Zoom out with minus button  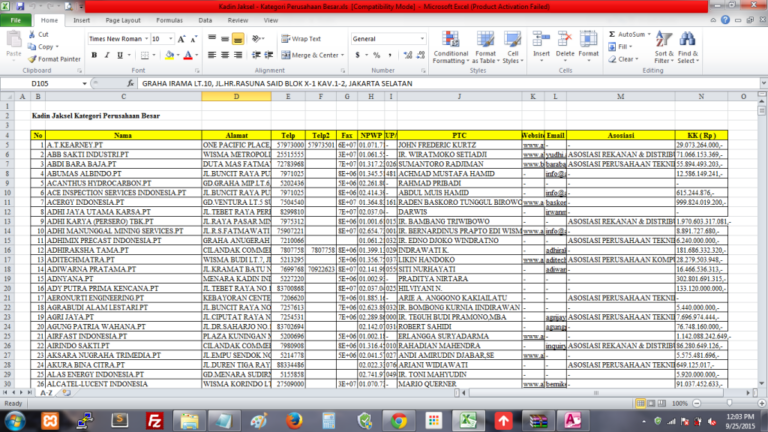point(696,403)
